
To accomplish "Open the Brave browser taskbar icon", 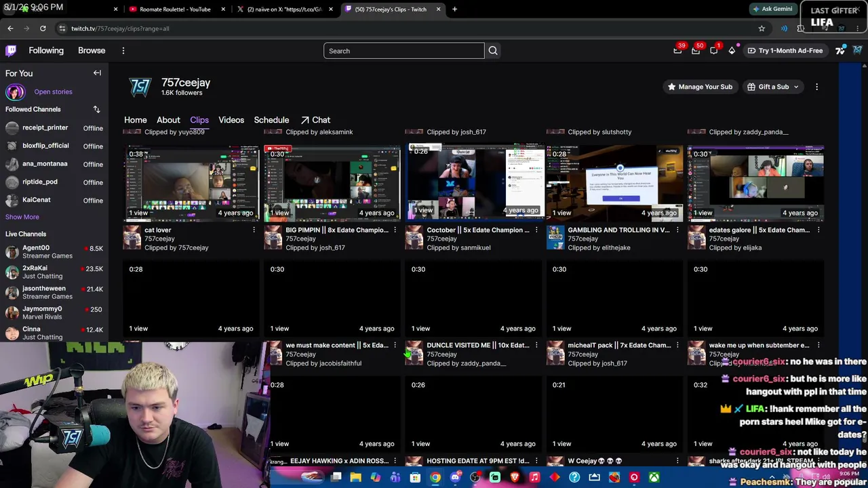I will [x=515, y=478].
